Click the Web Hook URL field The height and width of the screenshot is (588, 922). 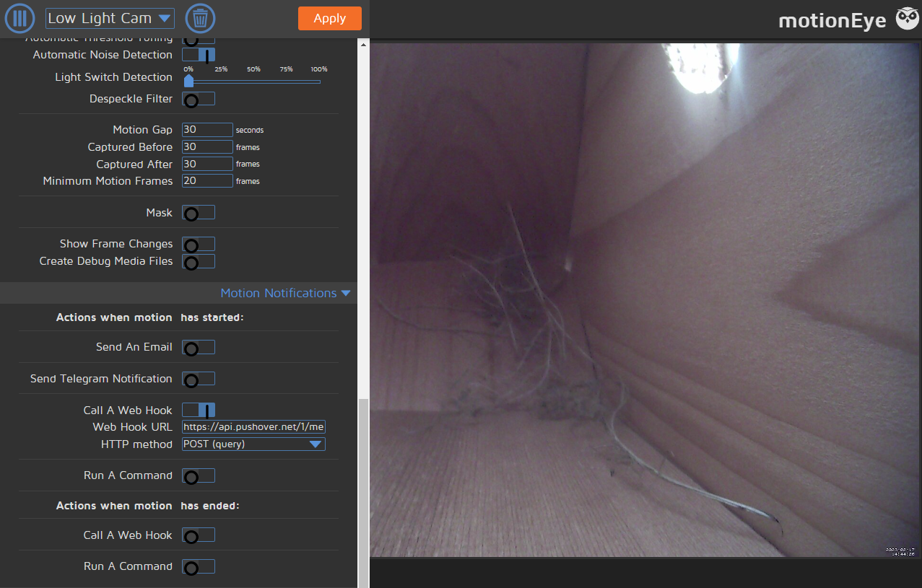253,427
